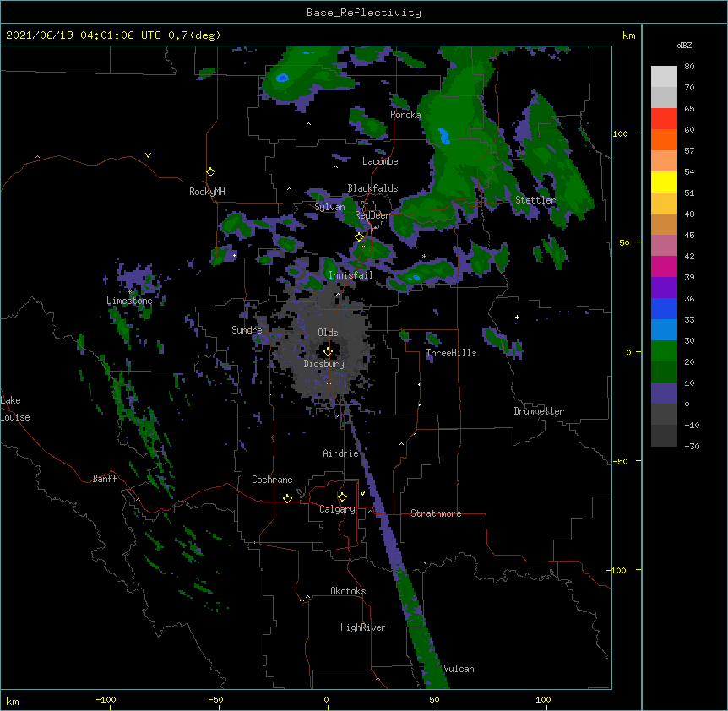Pick the red 60-65 dBZ legend swatch
The height and width of the screenshot is (711, 728).
coord(664,119)
